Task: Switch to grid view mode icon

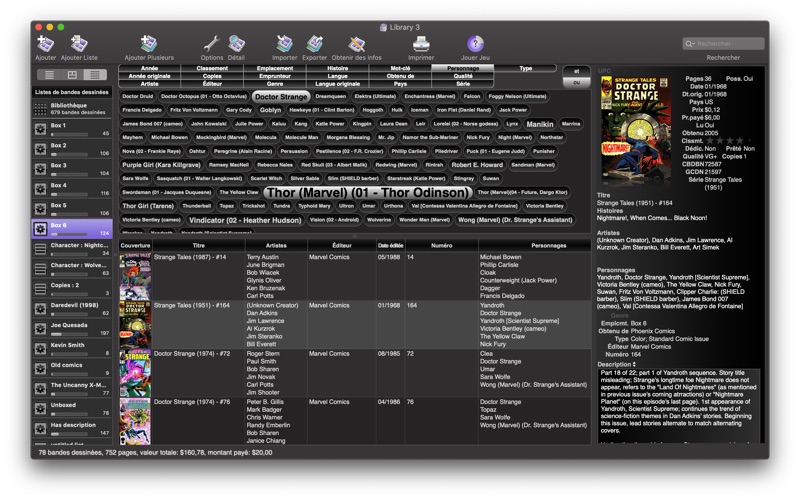Action: coord(95,75)
